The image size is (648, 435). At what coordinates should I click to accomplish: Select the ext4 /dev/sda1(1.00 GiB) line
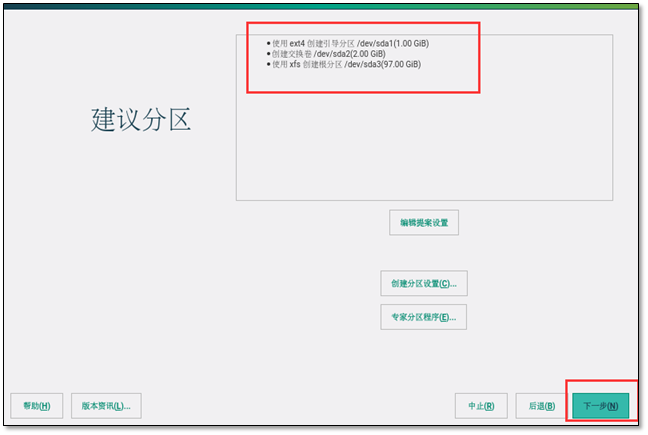coord(348,43)
